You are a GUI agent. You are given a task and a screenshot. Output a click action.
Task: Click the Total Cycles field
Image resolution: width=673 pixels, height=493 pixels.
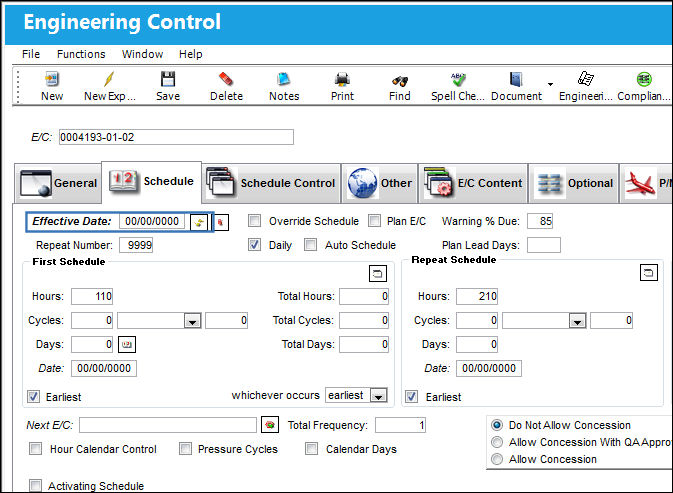click(364, 320)
